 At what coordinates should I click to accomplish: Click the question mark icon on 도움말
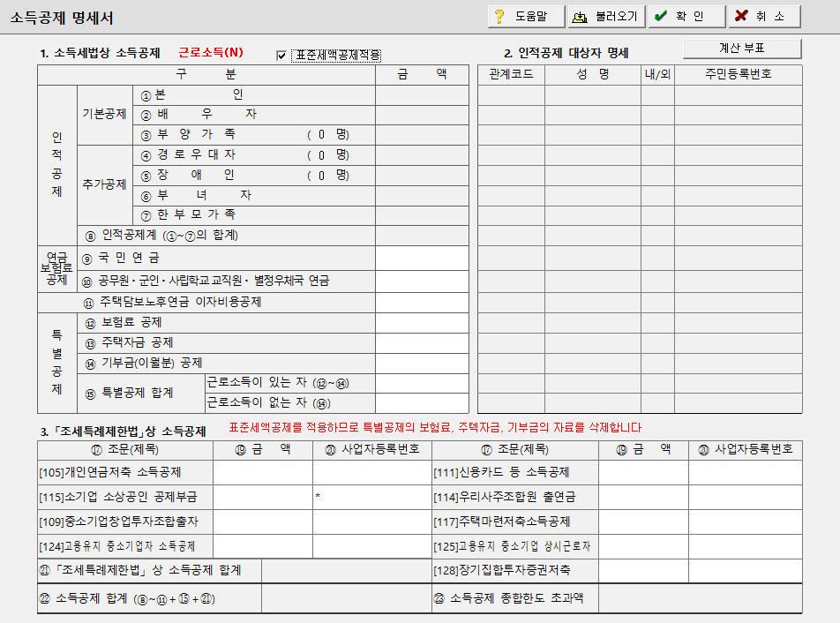(499, 17)
